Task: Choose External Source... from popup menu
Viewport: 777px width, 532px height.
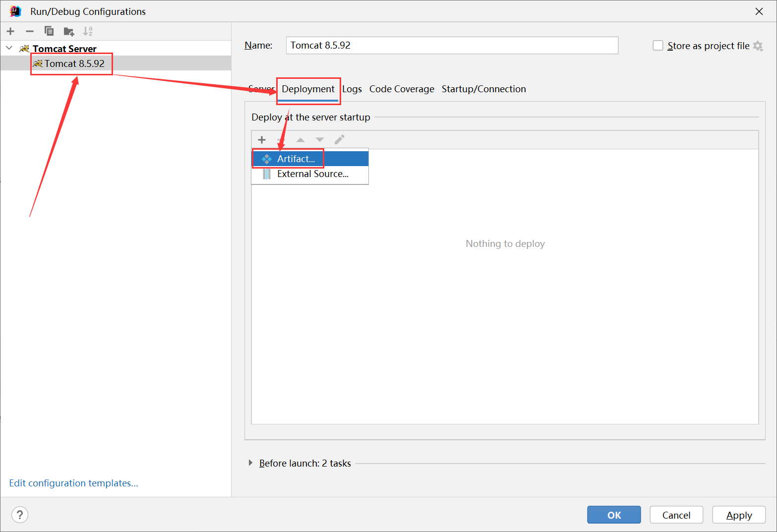Action: coord(310,174)
